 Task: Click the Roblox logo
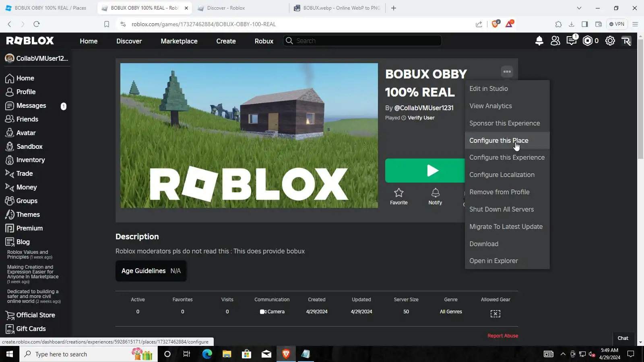30,41
